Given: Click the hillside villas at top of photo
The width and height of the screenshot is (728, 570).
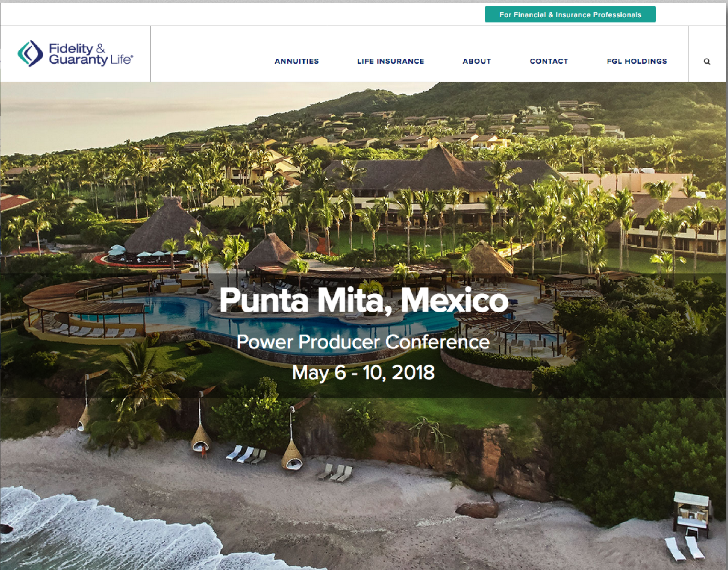Looking at the screenshot, I should (449, 128).
